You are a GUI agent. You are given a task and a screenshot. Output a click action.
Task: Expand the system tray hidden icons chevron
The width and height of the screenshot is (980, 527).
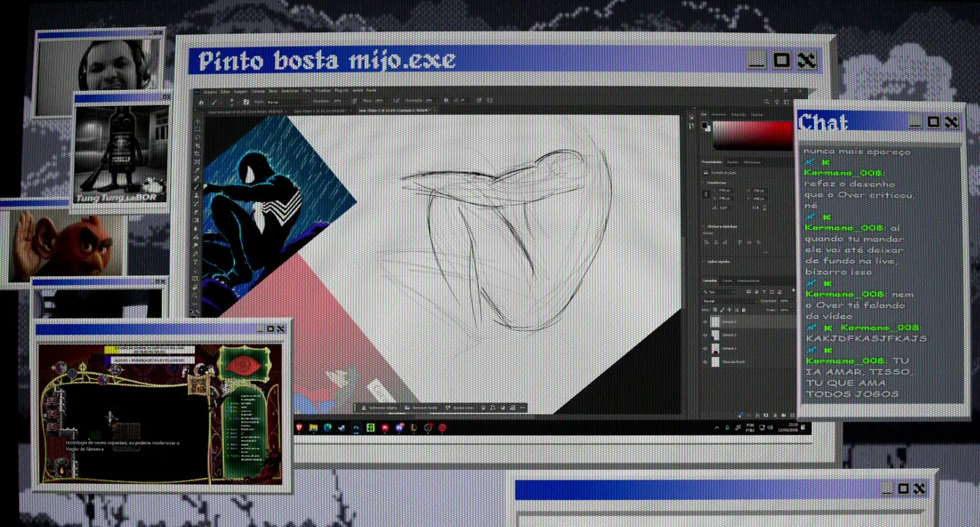(x=717, y=427)
